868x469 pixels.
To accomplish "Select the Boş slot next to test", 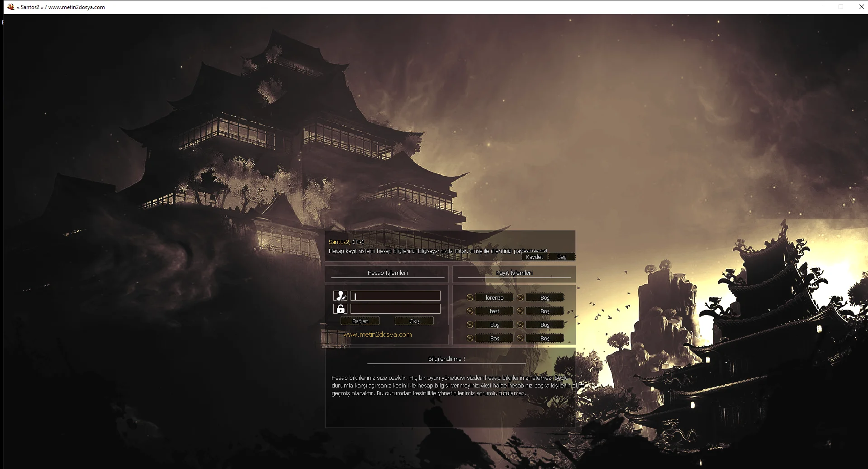I will [545, 311].
